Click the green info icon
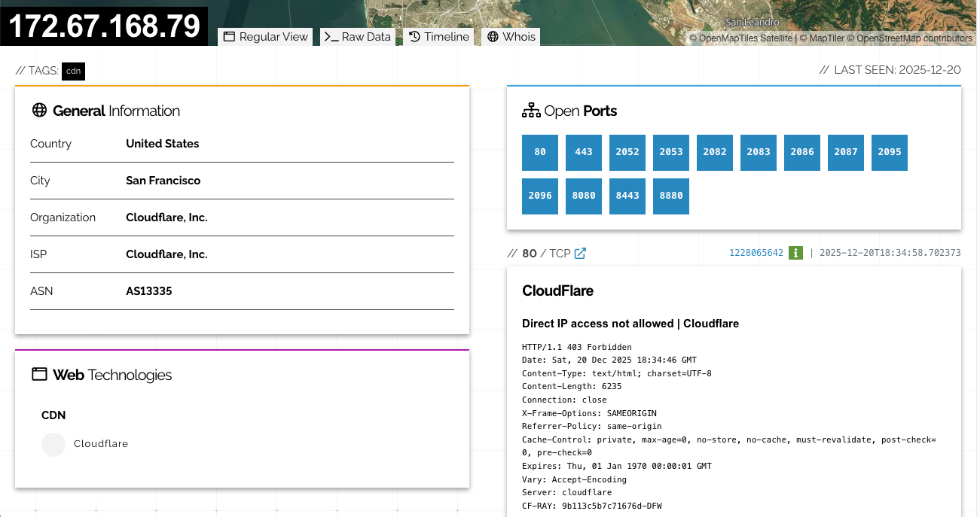980x517 pixels. [x=795, y=253]
